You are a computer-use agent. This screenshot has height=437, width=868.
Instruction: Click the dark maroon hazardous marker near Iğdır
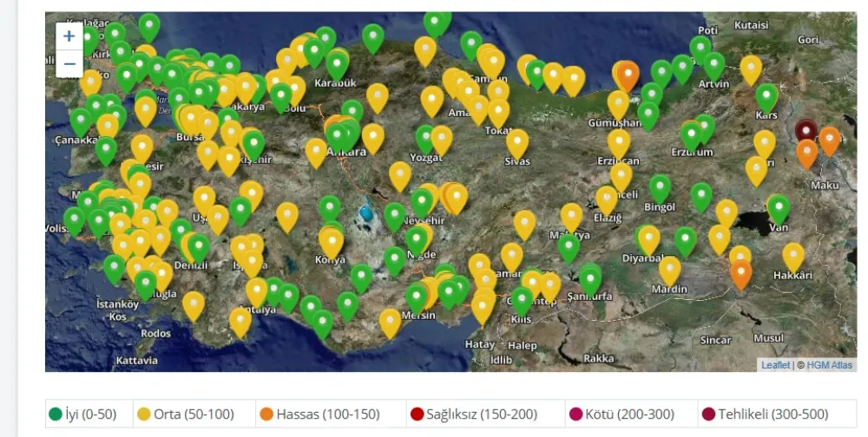tap(806, 131)
